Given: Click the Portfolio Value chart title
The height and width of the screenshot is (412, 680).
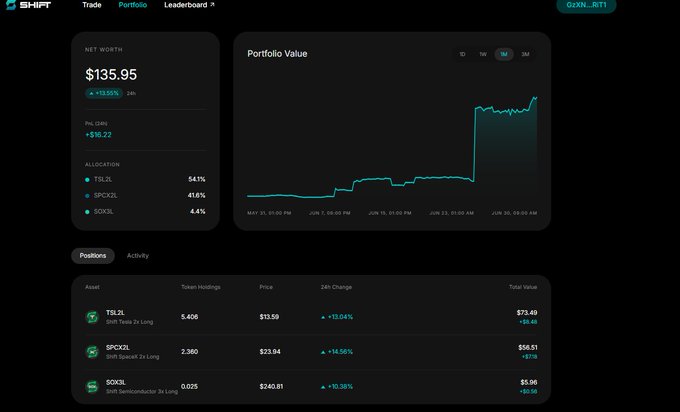Looking at the screenshot, I should [277, 54].
